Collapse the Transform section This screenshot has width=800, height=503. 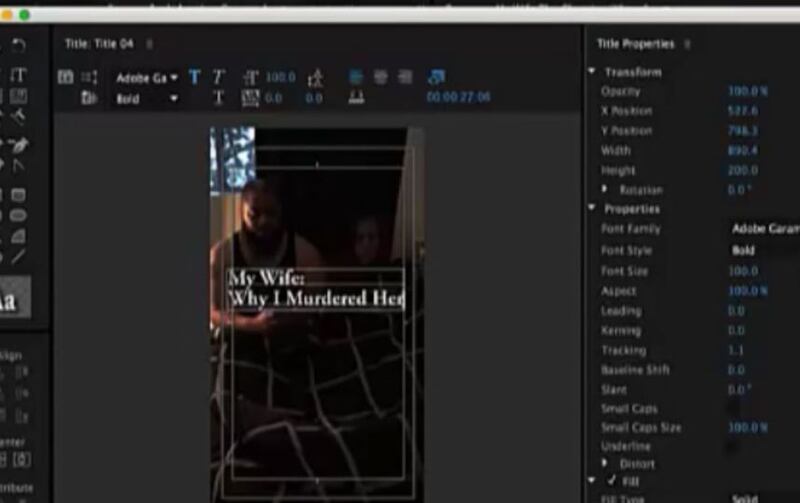[x=592, y=72]
